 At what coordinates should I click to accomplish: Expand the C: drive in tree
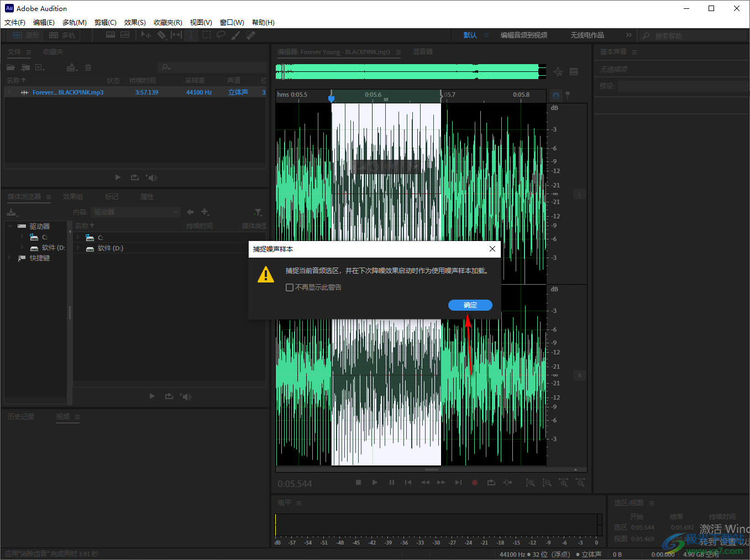tap(22, 237)
